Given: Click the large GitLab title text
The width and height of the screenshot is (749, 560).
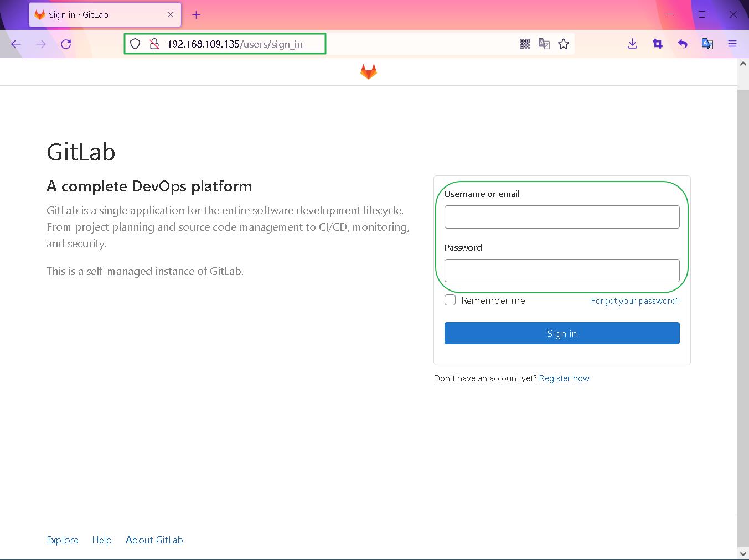Looking at the screenshot, I should 81,152.
